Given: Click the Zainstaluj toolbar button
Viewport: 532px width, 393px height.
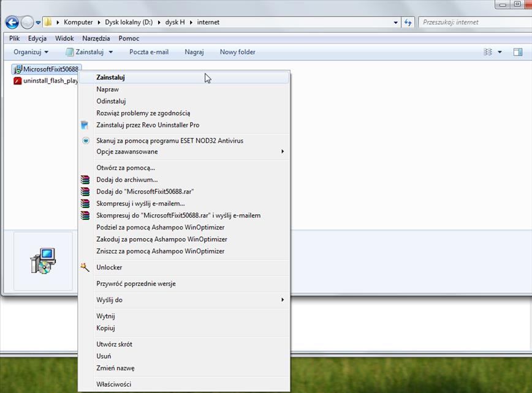Looking at the screenshot, I should click(85, 52).
